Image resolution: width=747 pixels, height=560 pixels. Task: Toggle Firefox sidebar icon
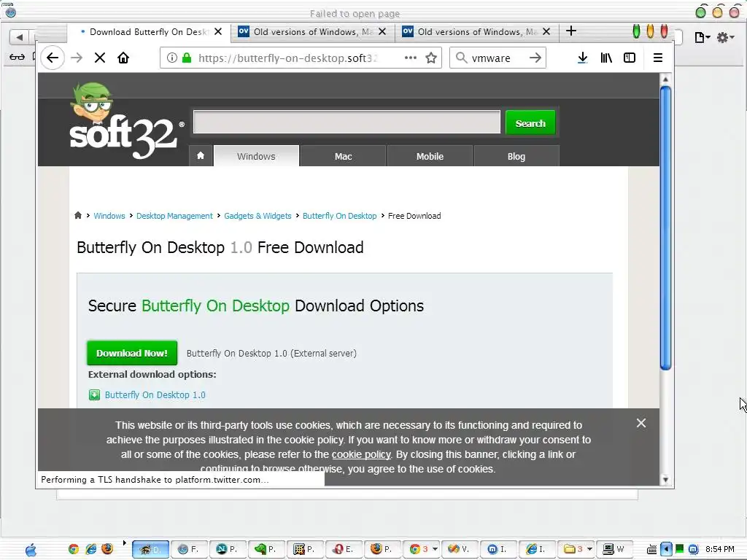coord(630,58)
